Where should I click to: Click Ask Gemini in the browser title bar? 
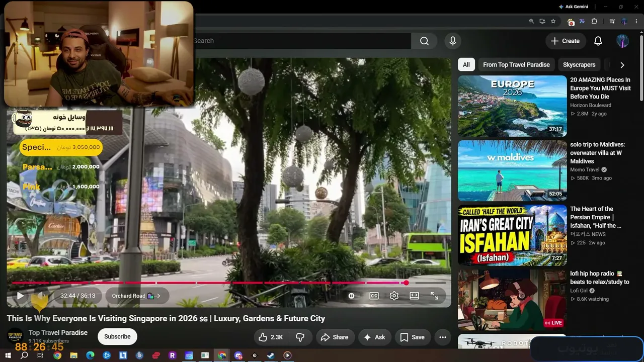tap(573, 7)
